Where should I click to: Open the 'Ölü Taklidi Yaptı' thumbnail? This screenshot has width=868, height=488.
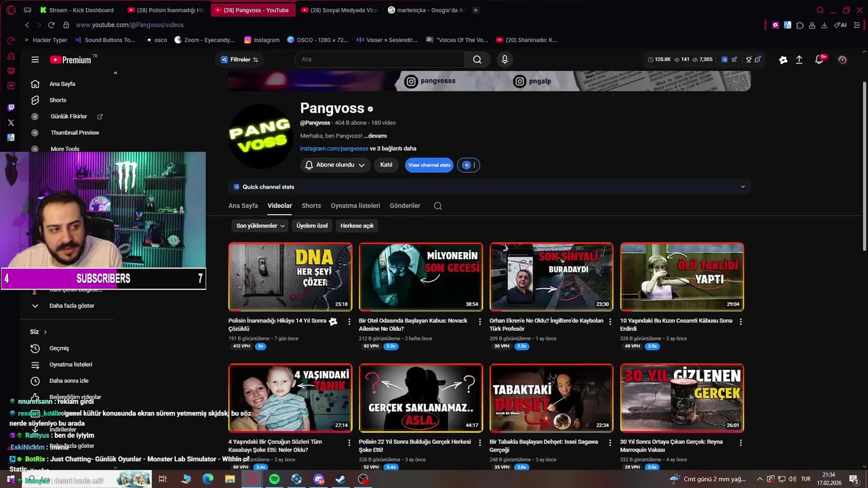(x=682, y=277)
